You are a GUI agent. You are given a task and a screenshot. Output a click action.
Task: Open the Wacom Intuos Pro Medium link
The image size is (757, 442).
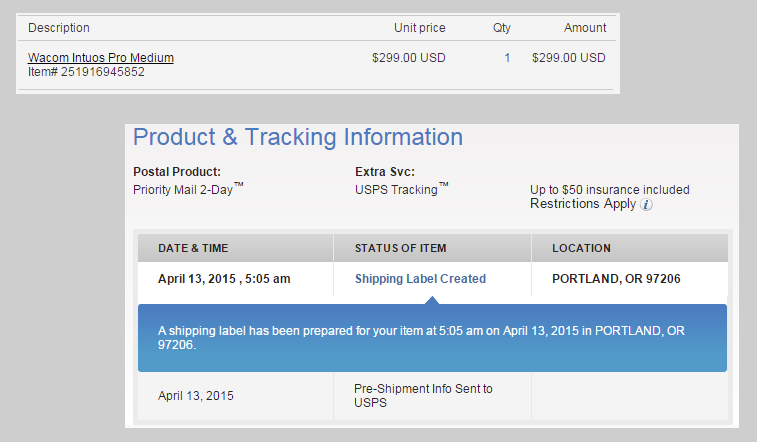pos(100,57)
